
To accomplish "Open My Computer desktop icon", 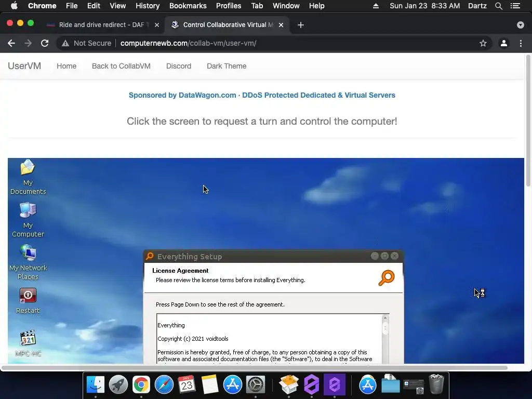I will (28, 220).
